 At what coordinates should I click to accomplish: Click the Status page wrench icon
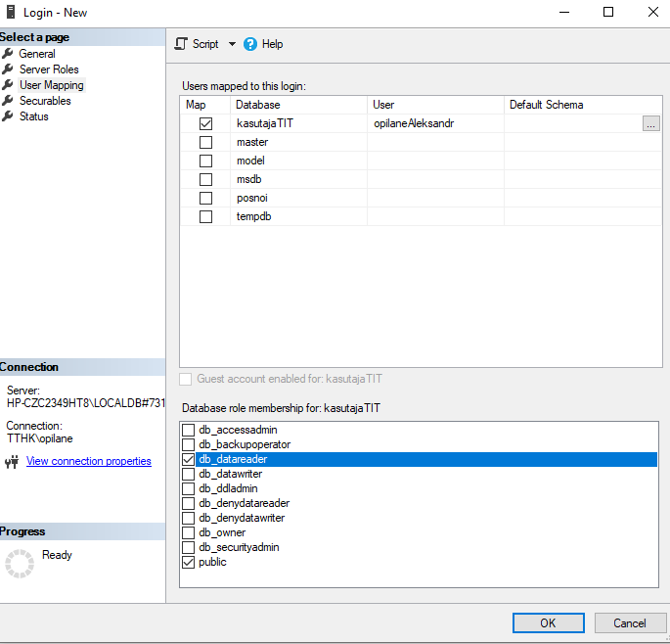(x=8, y=116)
